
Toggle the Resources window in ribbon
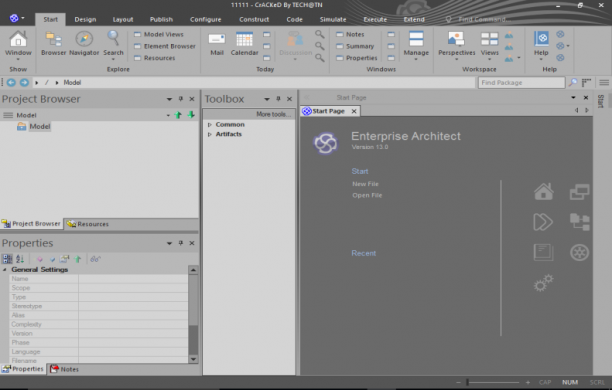(x=155, y=58)
